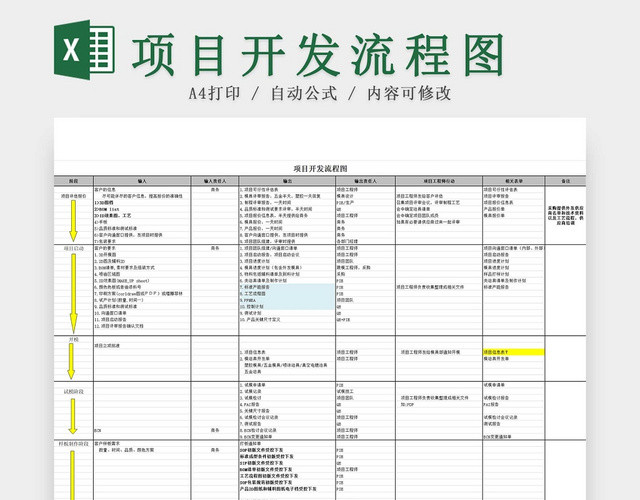Click the large green 项目开发流程图 heading
Image resolution: width=640 pixels, height=500 pixels.
click(318, 54)
